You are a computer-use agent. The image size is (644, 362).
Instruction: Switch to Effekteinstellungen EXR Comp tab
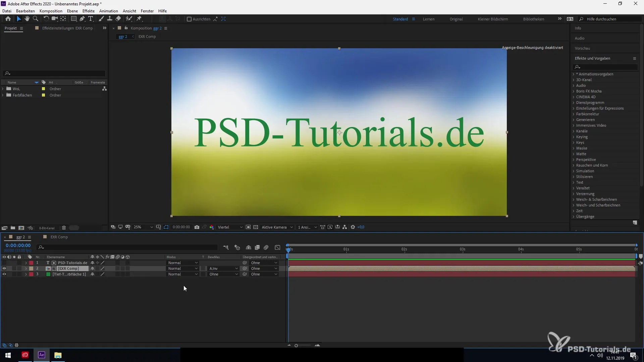[67, 28]
